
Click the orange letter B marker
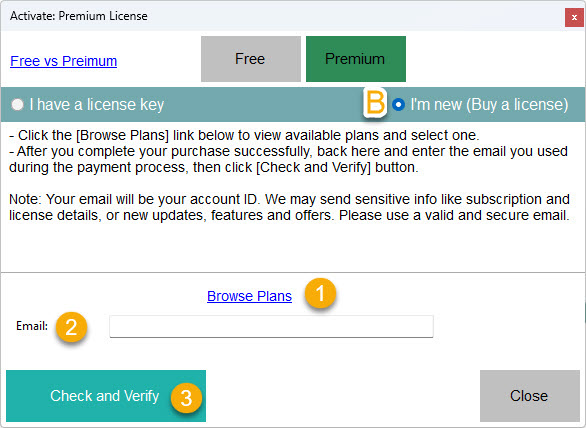(375, 103)
